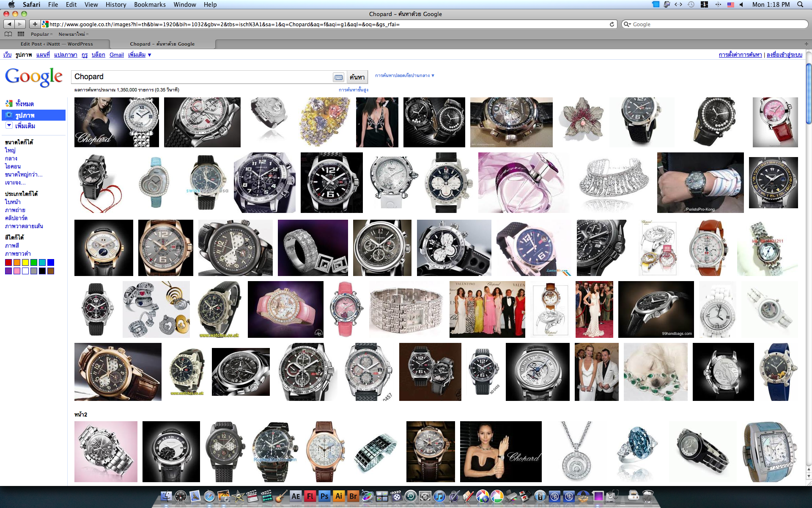Filter by ภาพขาวดำ black and white
The image size is (812, 508).
pyautogui.click(x=18, y=254)
